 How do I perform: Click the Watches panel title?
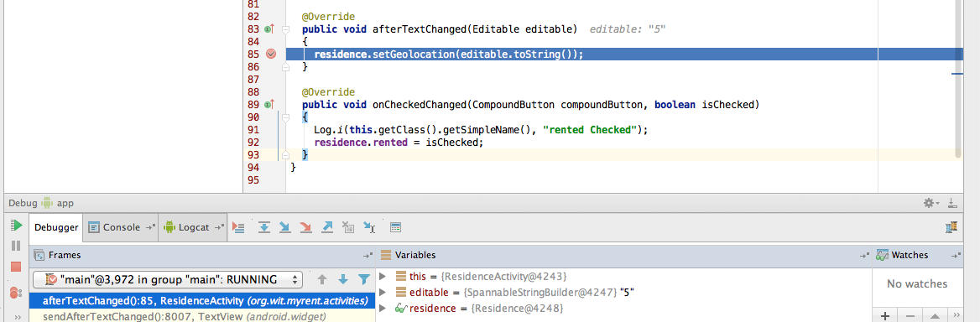tap(910, 255)
